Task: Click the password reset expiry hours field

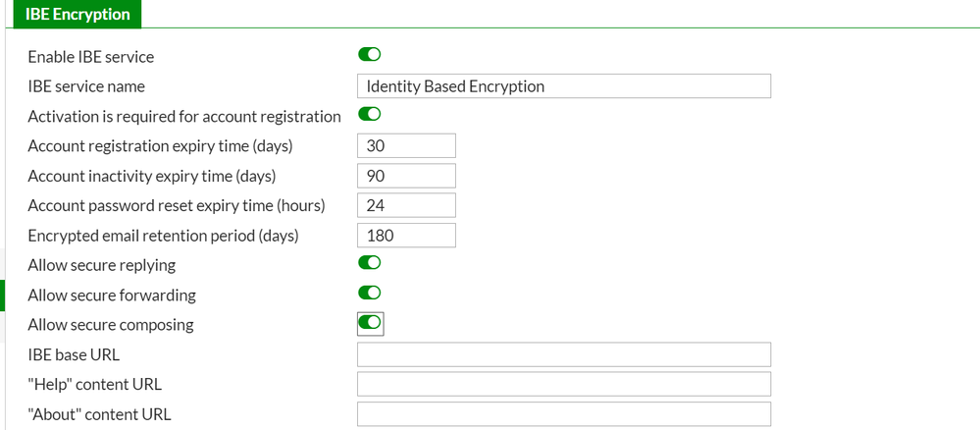Action: 406,206
